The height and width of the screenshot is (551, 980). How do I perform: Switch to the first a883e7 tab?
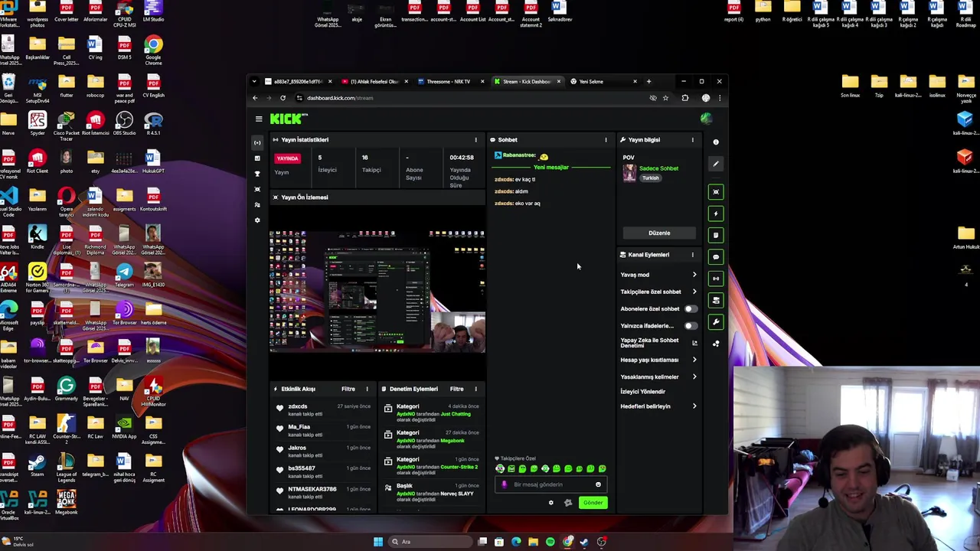[297, 81]
